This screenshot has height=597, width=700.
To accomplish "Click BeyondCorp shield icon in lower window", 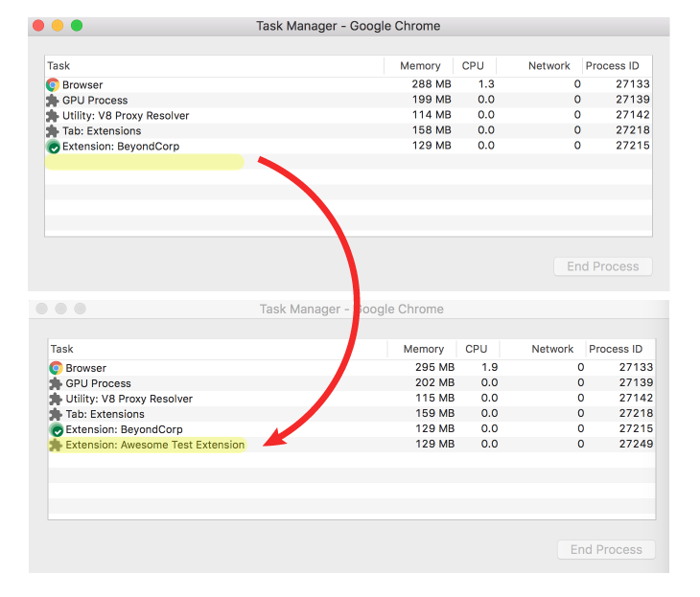I will [x=57, y=429].
